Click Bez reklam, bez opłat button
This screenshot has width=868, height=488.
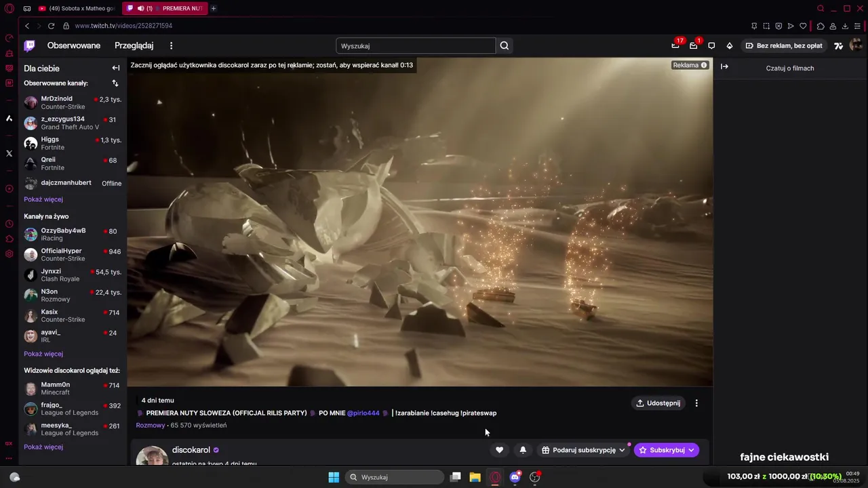[x=784, y=45]
